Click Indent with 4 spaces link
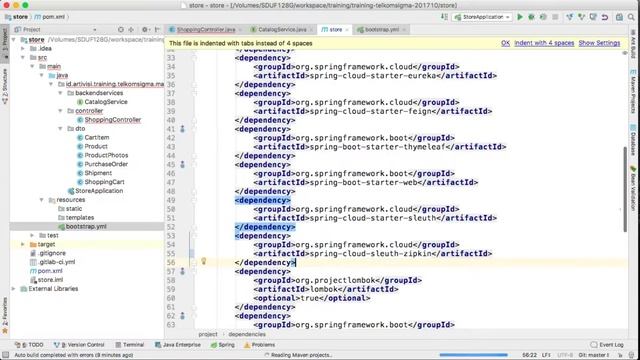Viewport: 640px width, 360px height. [544, 43]
